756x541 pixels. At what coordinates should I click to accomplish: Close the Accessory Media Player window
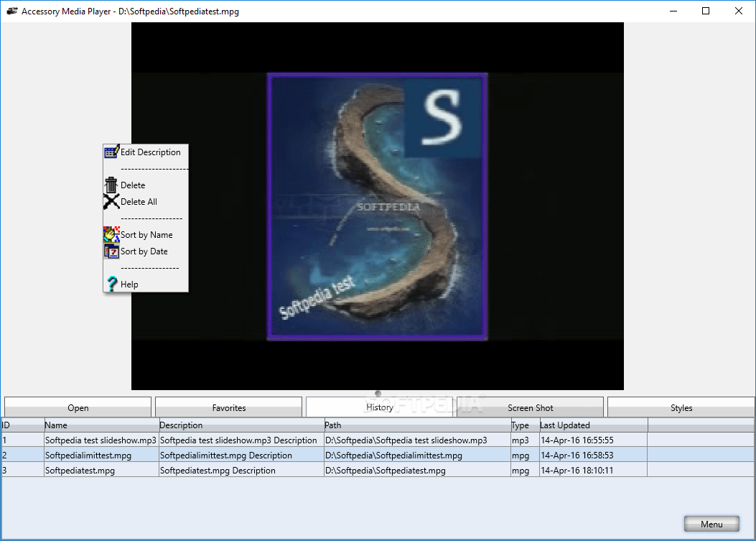point(739,11)
